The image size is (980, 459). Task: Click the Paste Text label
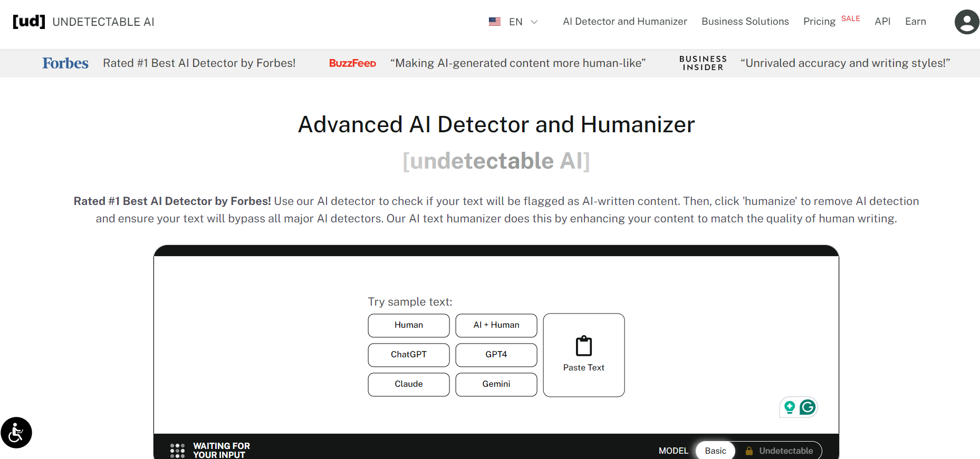(x=584, y=368)
